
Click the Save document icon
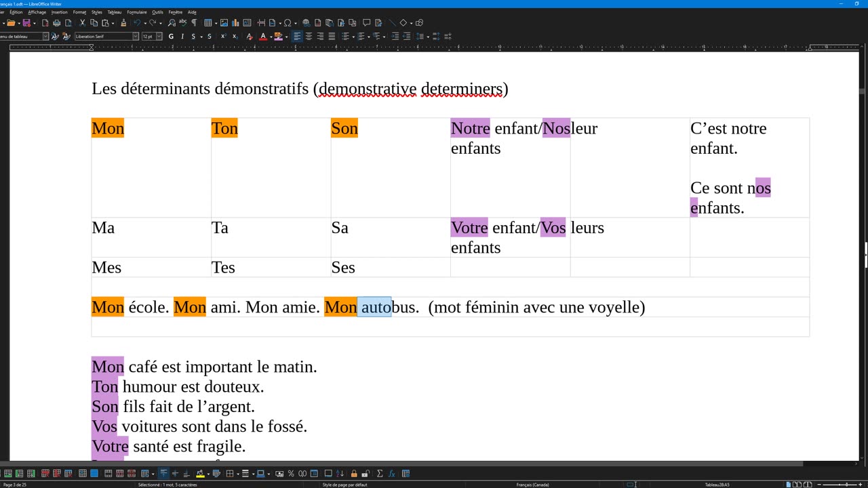(x=26, y=22)
